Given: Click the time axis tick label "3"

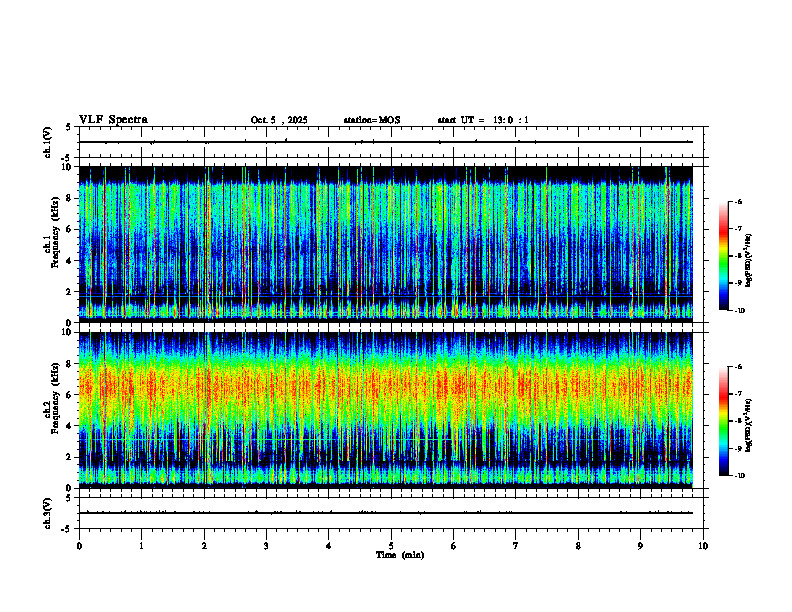Looking at the screenshot, I should pos(266,546).
